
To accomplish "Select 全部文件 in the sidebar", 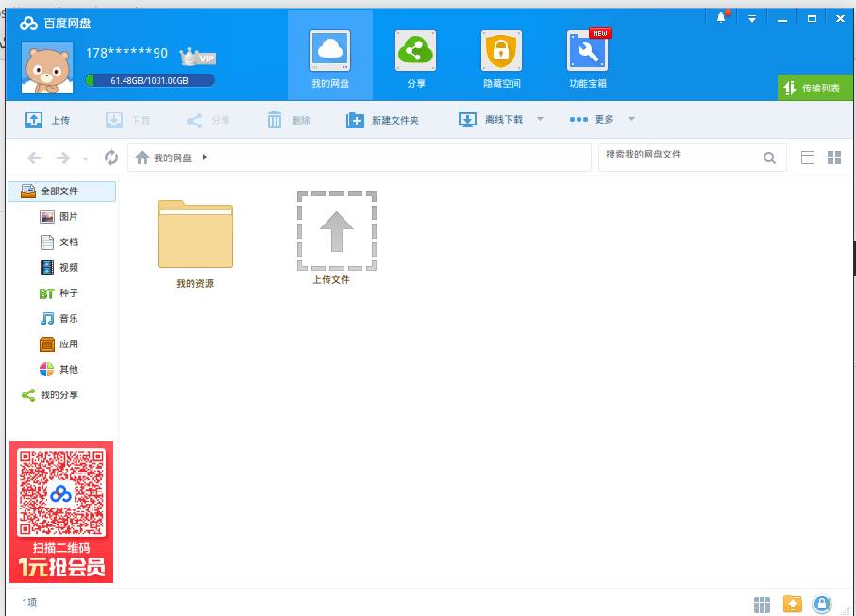I will tap(61, 191).
